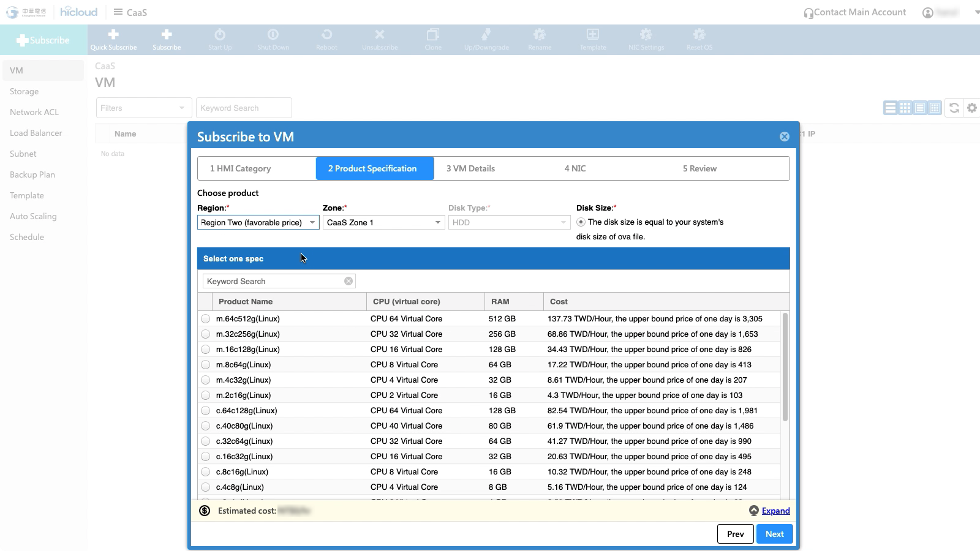The width and height of the screenshot is (980, 551).
Task: Select the m.64c512g(Linux) spec radio button
Action: [x=206, y=319]
